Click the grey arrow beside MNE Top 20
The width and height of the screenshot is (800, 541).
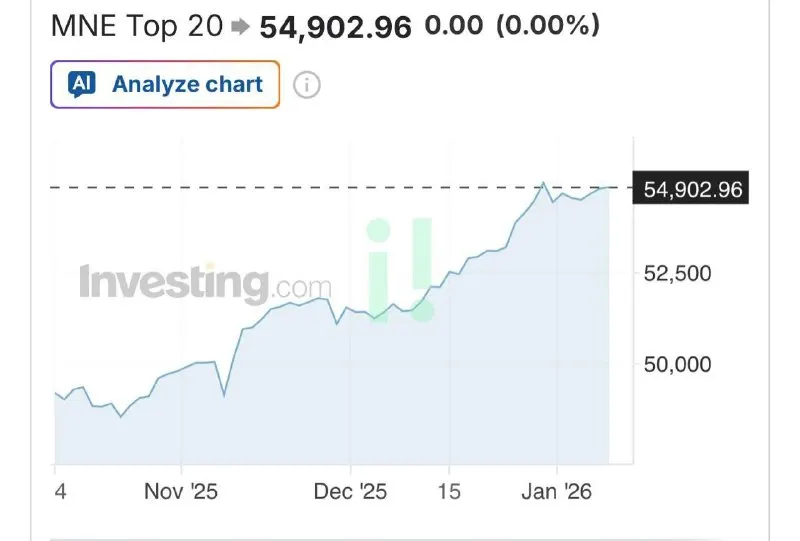point(240,27)
